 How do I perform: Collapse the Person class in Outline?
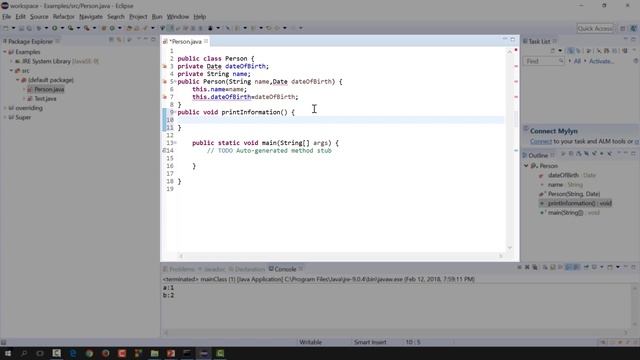coord(526,166)
